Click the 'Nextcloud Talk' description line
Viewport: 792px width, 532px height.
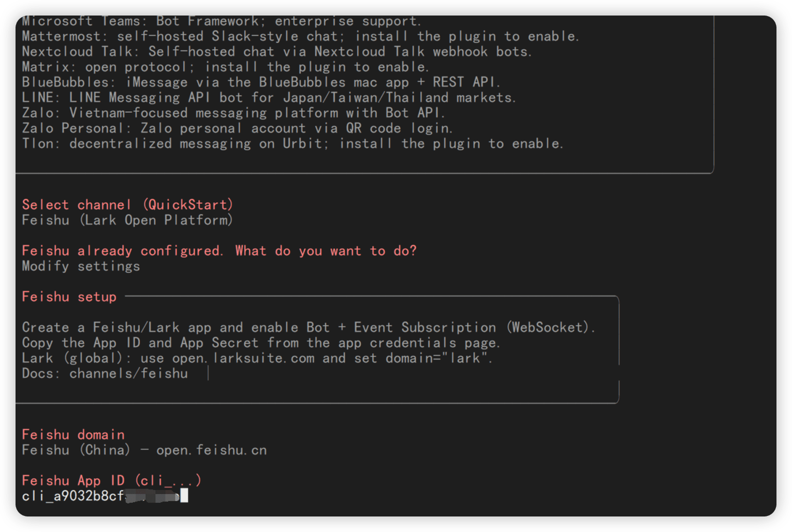click(x=277, y=52)
